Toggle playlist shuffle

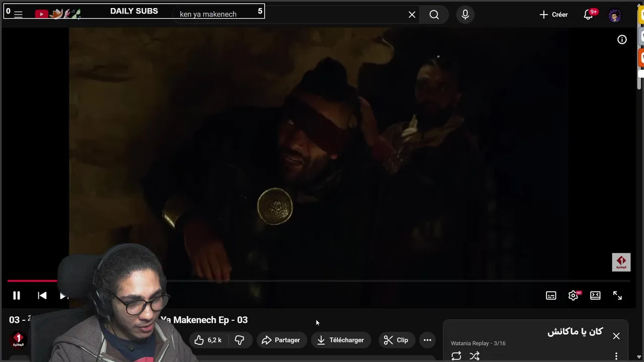click(x=474, y=356)
